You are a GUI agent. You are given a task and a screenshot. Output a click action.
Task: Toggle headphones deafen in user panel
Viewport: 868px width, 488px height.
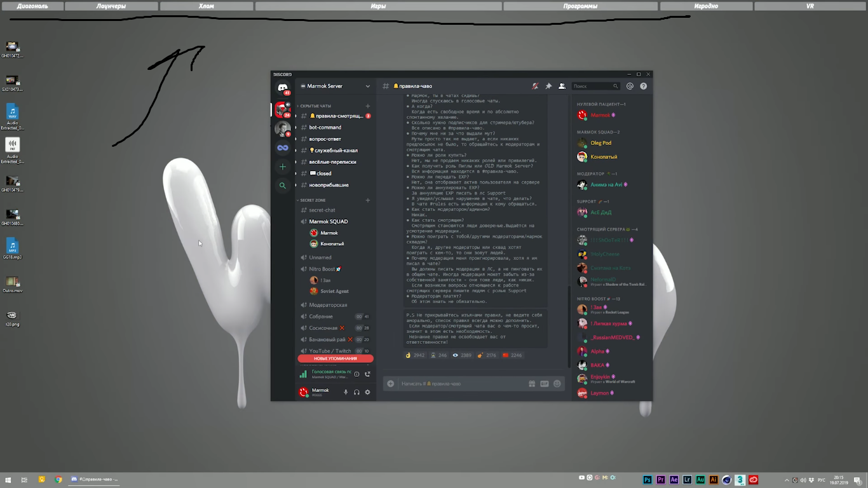356,392
